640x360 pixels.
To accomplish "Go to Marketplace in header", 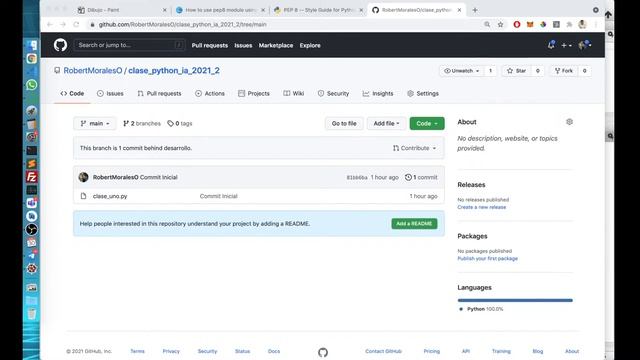I will pyautogui.click(x=276, y=45).
